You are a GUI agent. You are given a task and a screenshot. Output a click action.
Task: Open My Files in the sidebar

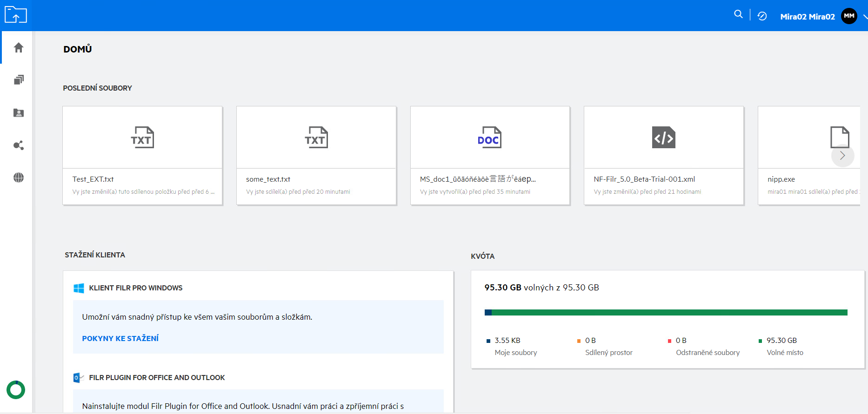(19, 80)
